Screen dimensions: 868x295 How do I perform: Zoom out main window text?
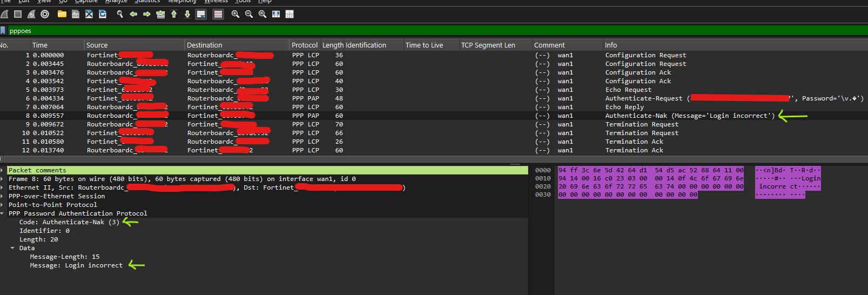[x=249, y=14]
